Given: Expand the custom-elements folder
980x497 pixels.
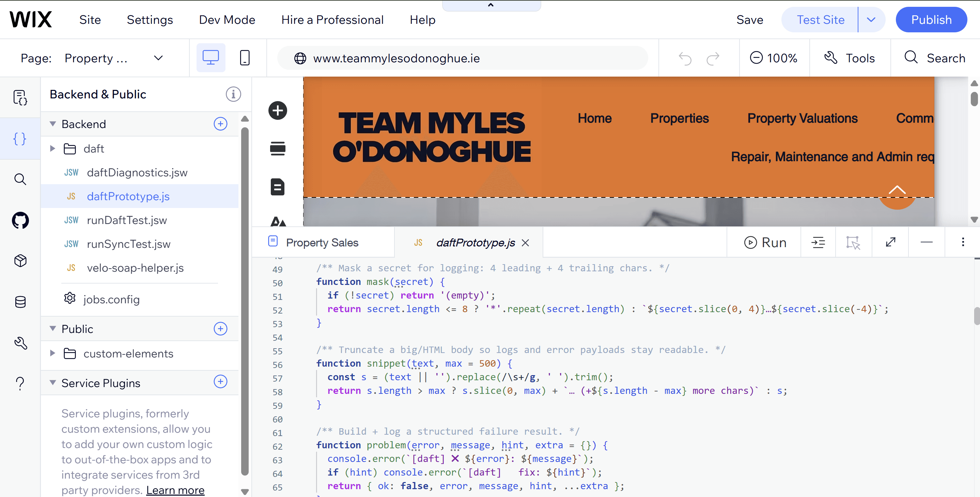Looking at the screenshot, I should [x=53, y=354].
